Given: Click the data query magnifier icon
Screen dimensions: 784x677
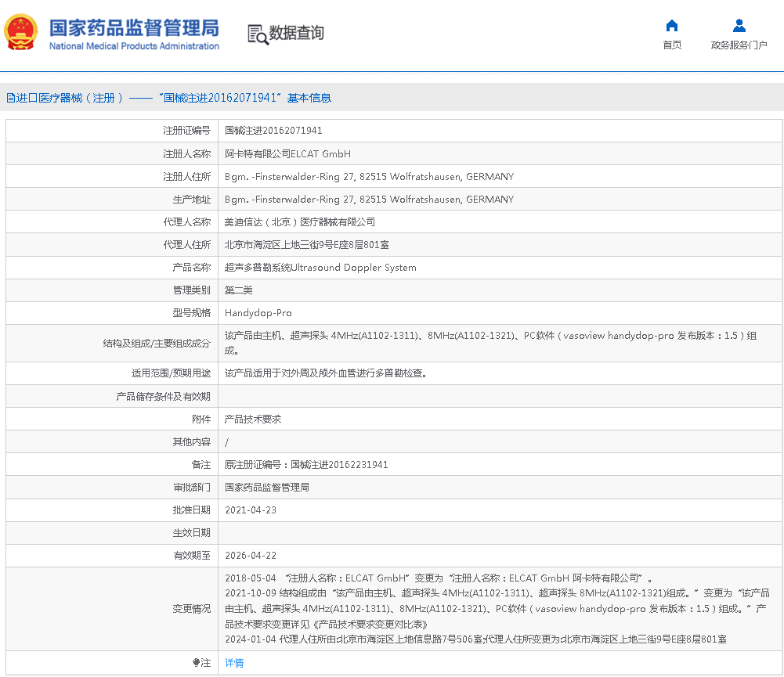Looking at the screenshot, I should click(258, 34).
